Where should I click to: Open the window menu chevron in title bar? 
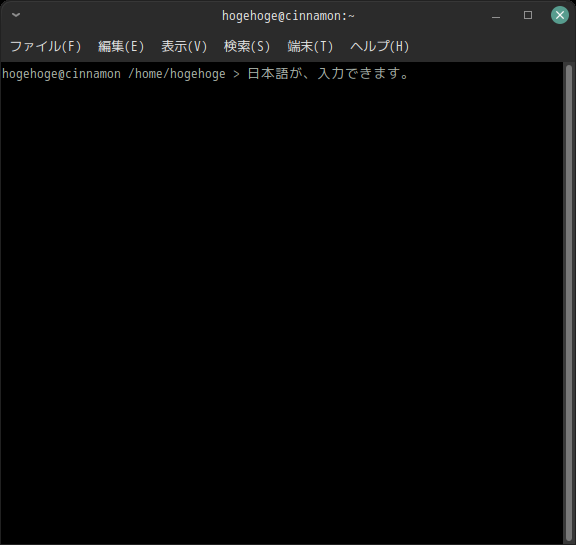16,15
